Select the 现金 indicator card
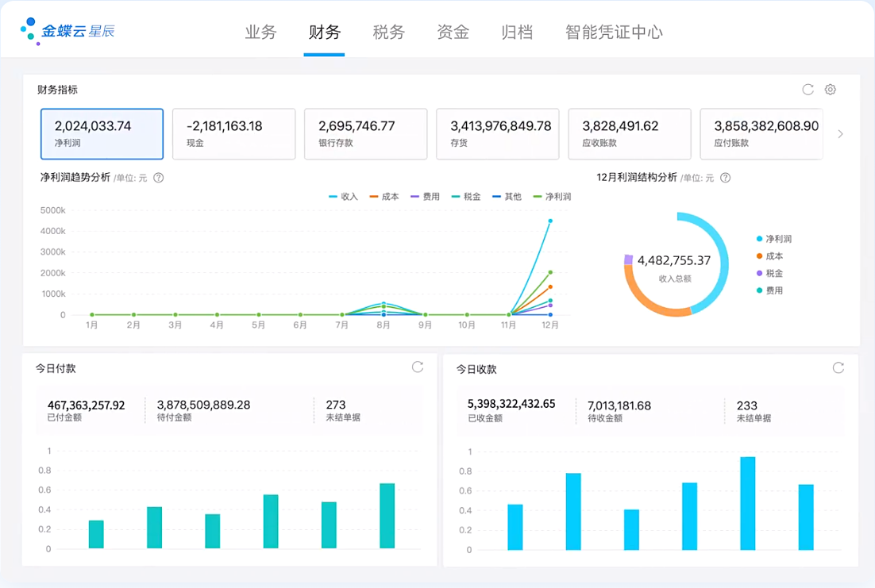 click(x=233, y=134)
